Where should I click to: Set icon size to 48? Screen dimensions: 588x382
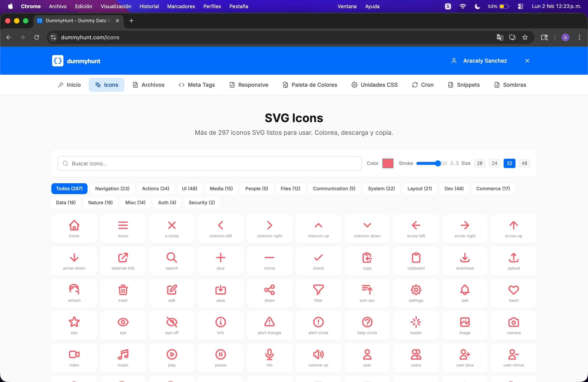524,163
